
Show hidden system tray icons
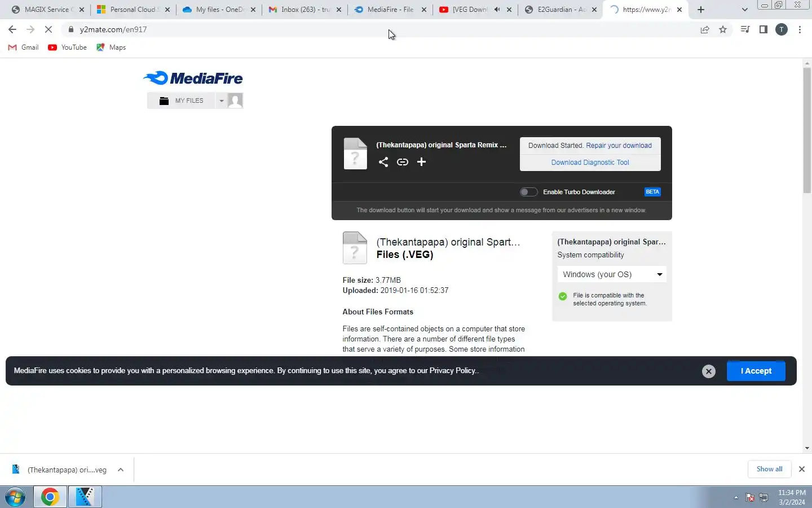736,497
